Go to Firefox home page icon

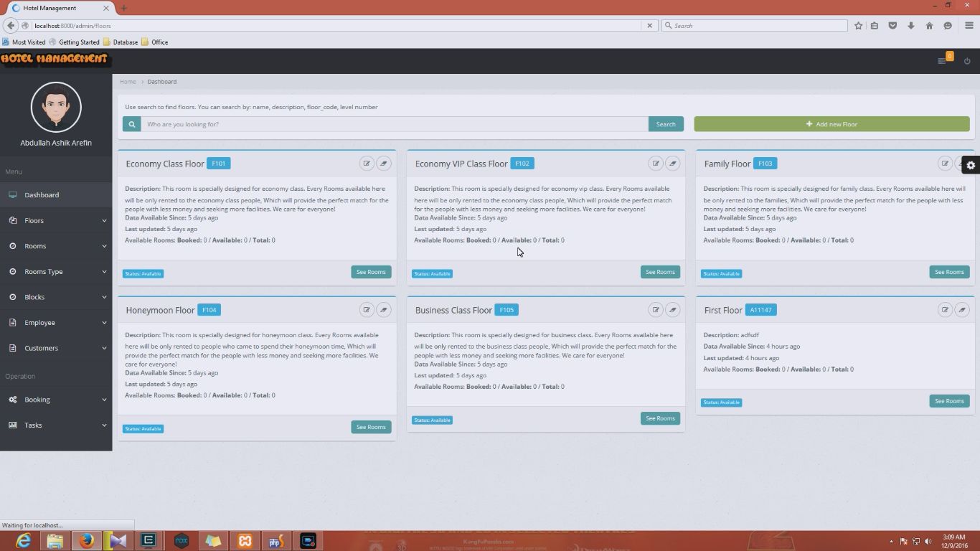coord(929,26)
